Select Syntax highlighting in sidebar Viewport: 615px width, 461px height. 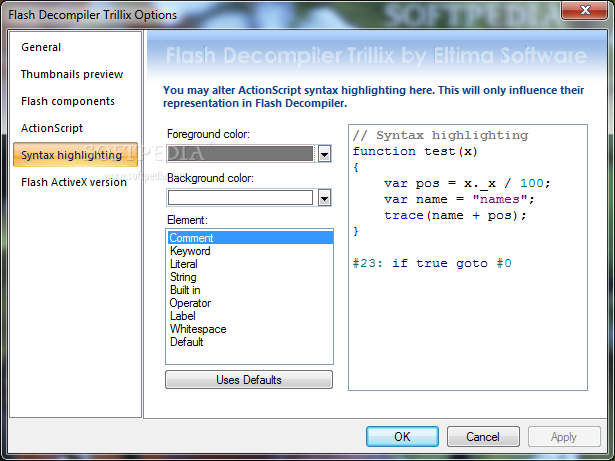tap(75, 155)
